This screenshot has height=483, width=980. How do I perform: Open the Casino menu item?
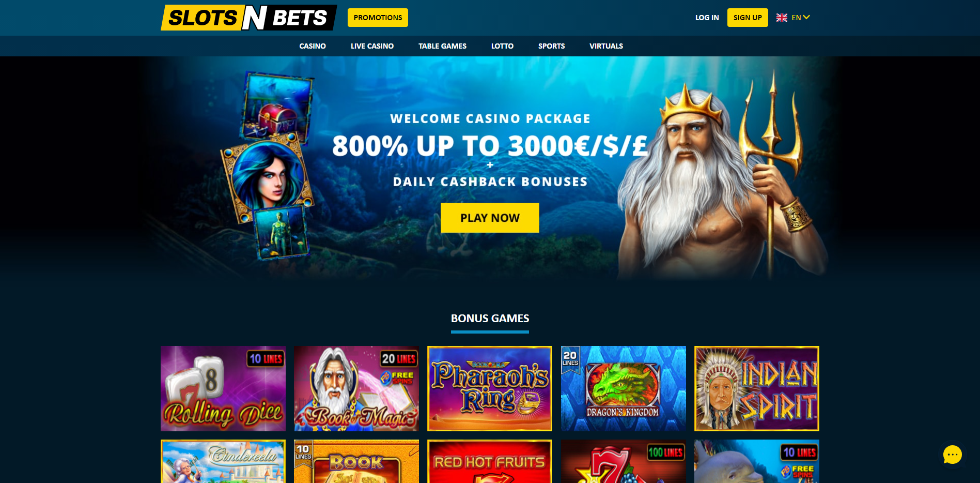(x=313, y=46)
